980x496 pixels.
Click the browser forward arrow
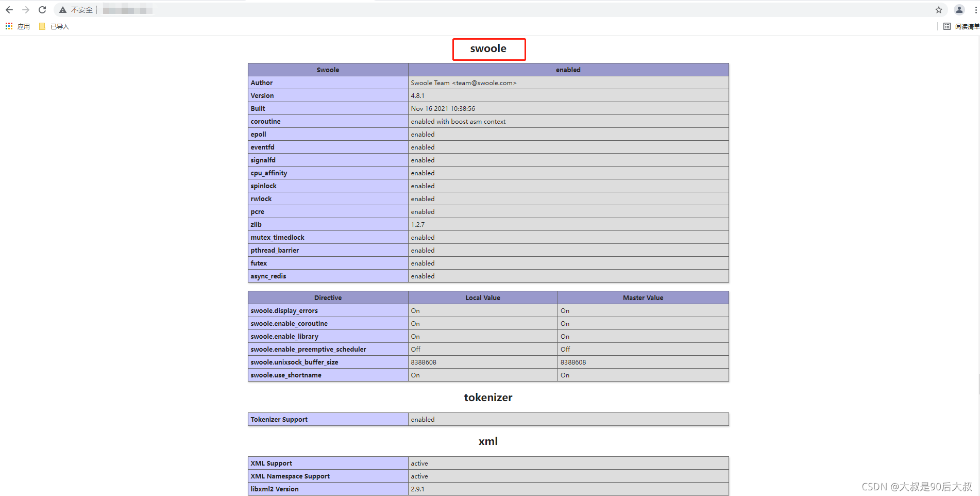[26, 10]
